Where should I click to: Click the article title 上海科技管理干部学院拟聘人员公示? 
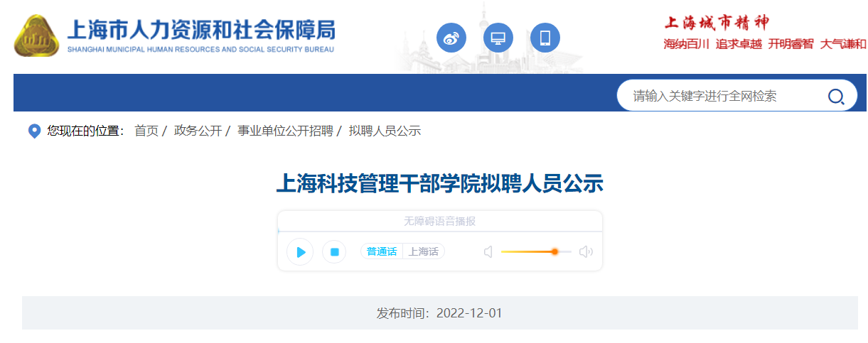click(x=440, y=183)
